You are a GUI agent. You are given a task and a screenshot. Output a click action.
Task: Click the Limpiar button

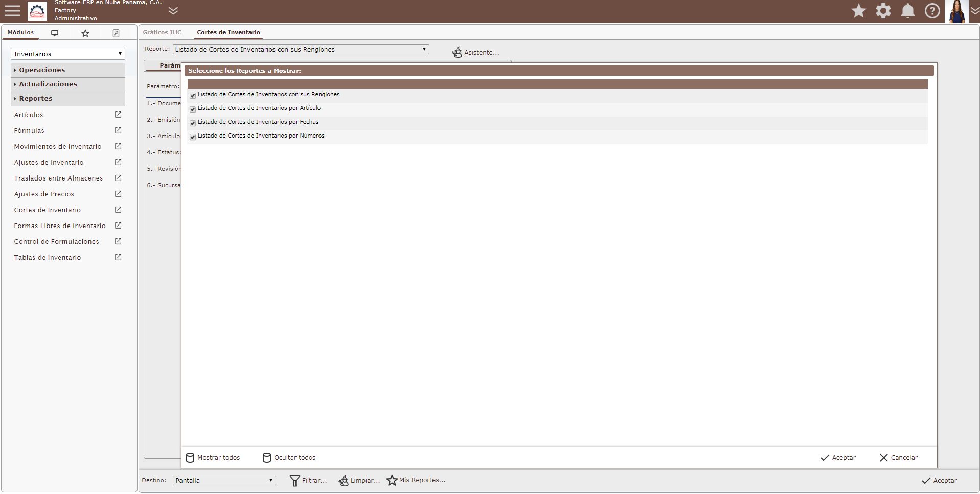click(x=359, y=481)
